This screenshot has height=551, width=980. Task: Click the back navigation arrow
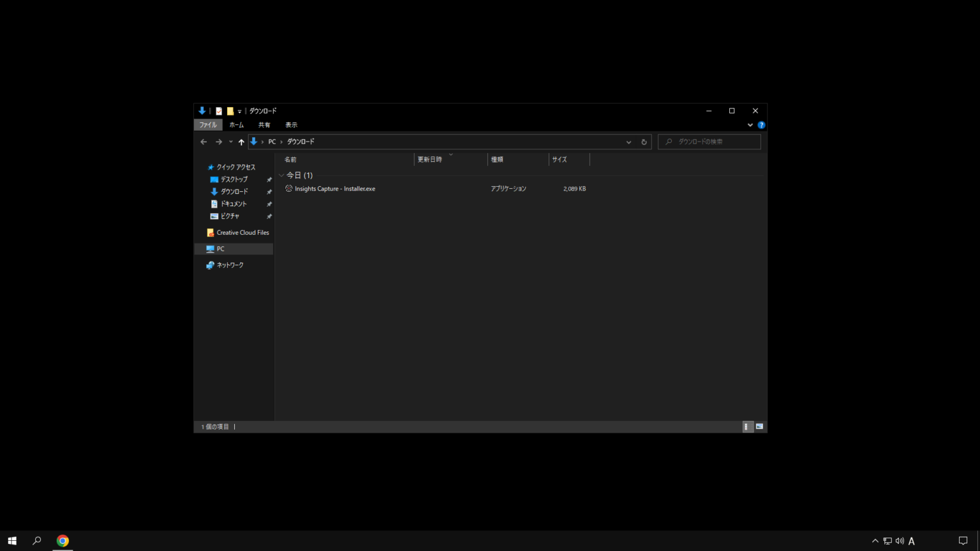pyautogui.click(x=204, y=142)
